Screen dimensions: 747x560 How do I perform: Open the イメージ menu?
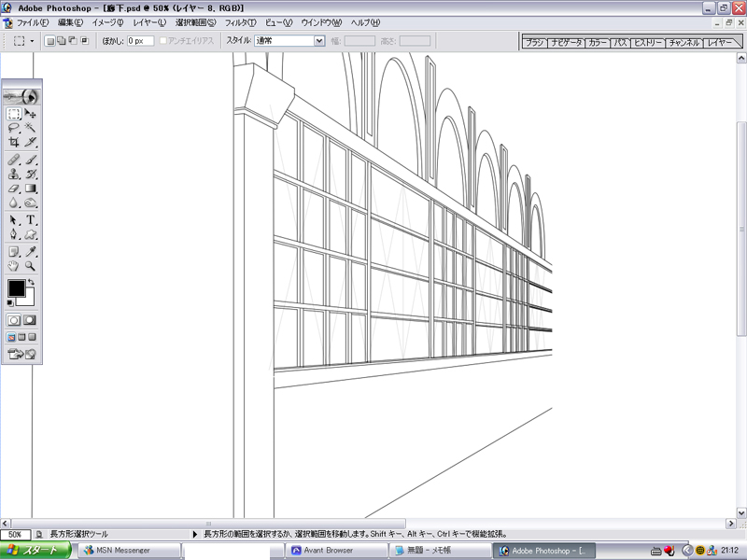point(107,22)
